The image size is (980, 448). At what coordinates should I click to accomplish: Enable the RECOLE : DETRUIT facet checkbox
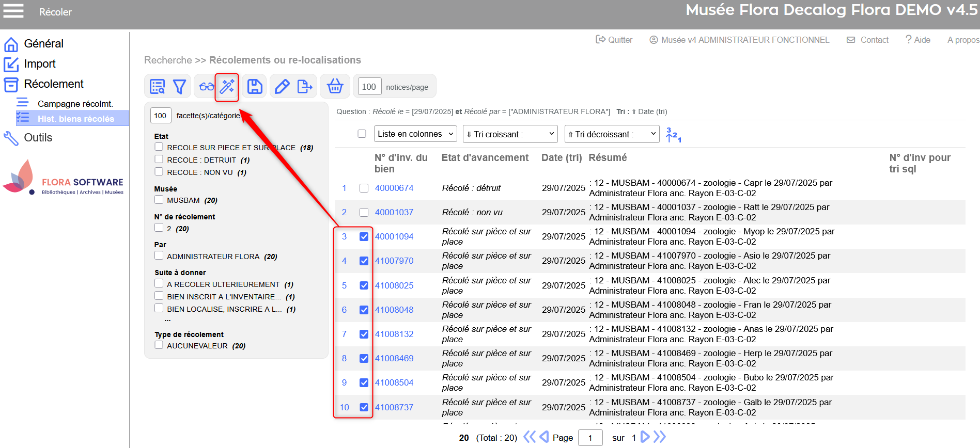(x=159, y=159)
